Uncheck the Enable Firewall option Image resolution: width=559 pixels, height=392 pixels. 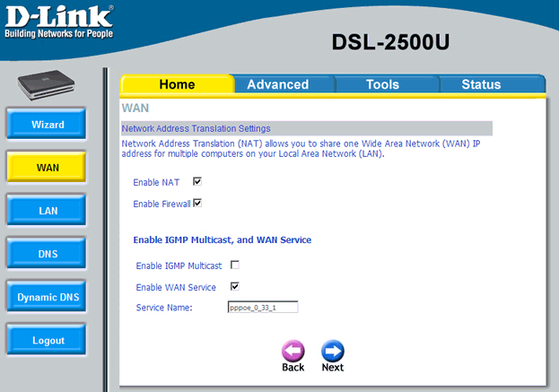(x=197, y=204)
